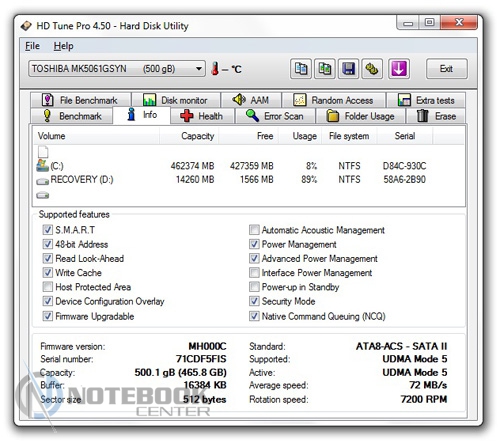The width and height of the screenshot is (500, 443).
Task: Toggle the 48-bit Address checkbox
Action: click(48, 244)
